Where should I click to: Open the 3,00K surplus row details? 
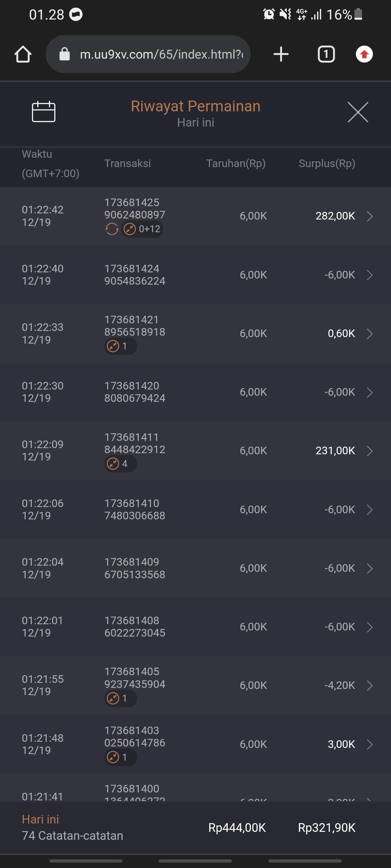pyautogui.click(x=370, y=744)
